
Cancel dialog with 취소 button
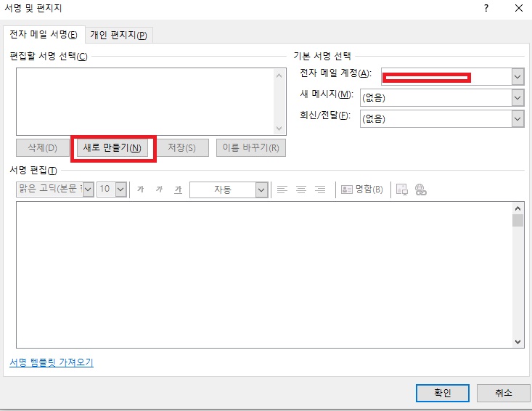504,393
